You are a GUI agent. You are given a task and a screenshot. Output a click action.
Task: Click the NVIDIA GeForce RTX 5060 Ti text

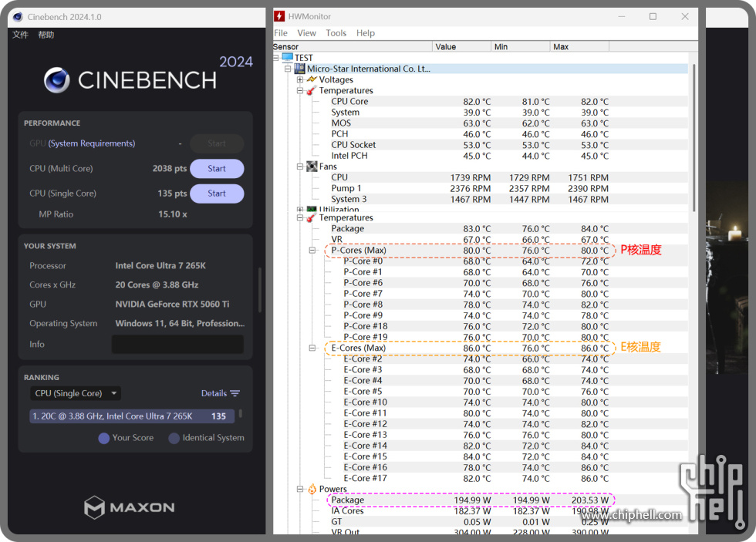pos(172,304)
